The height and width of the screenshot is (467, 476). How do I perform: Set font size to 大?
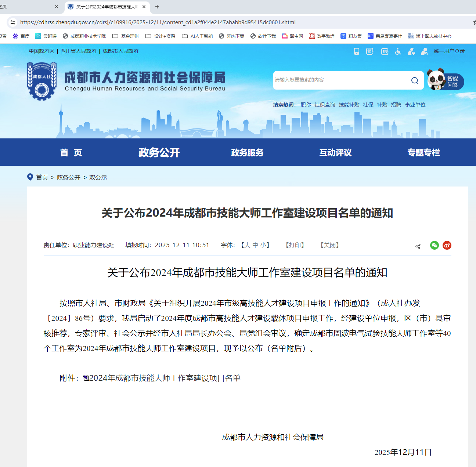(x=247, y=245)
